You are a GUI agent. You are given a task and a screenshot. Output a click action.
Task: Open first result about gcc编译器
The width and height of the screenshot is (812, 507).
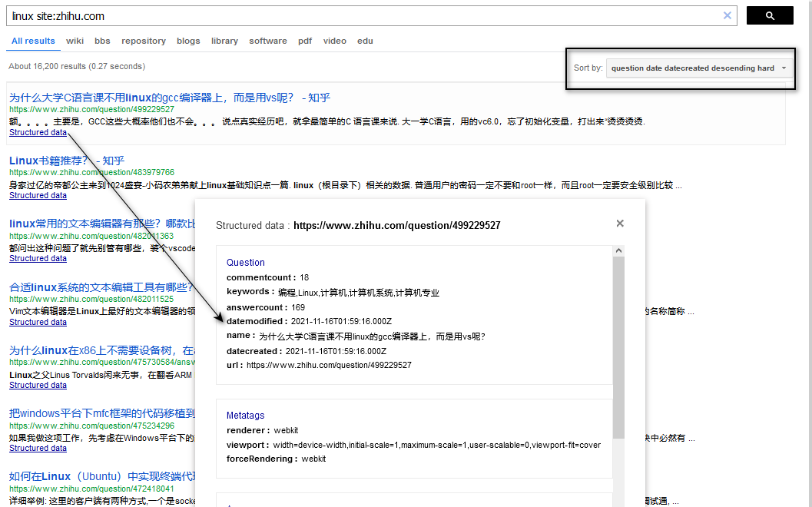[x=169, y=98]
